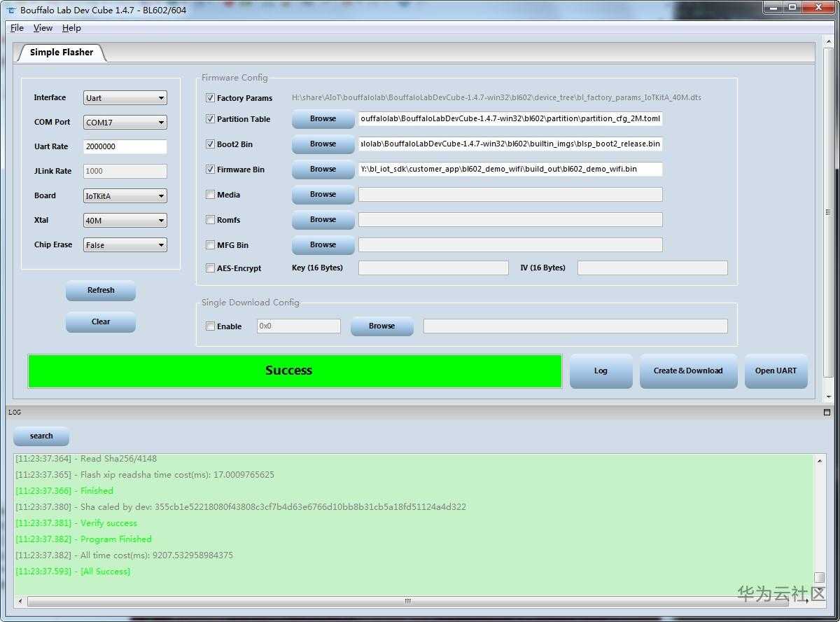Open the Interface dropdown showing Uart
840x622 pixels.
[125, 98]
